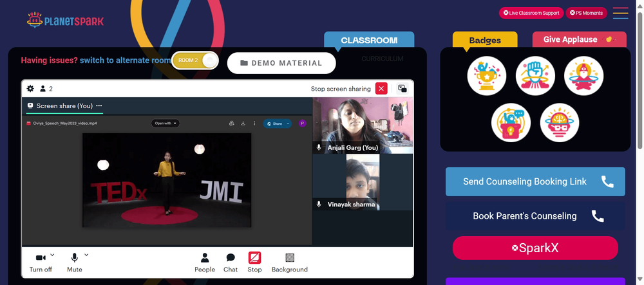The height and width of the screenshot is (285, 644).
Task: Click the Stop screen share button
Action: pos(254,262)
